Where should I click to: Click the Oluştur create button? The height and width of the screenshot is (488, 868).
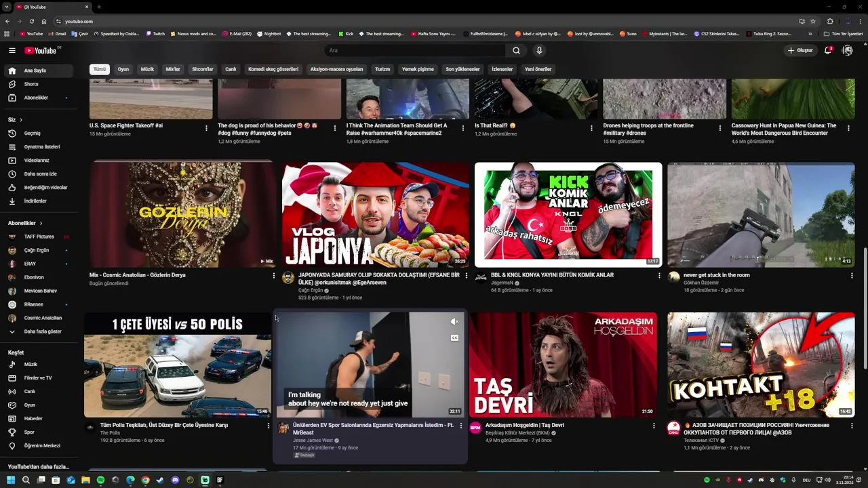[800, 50]
